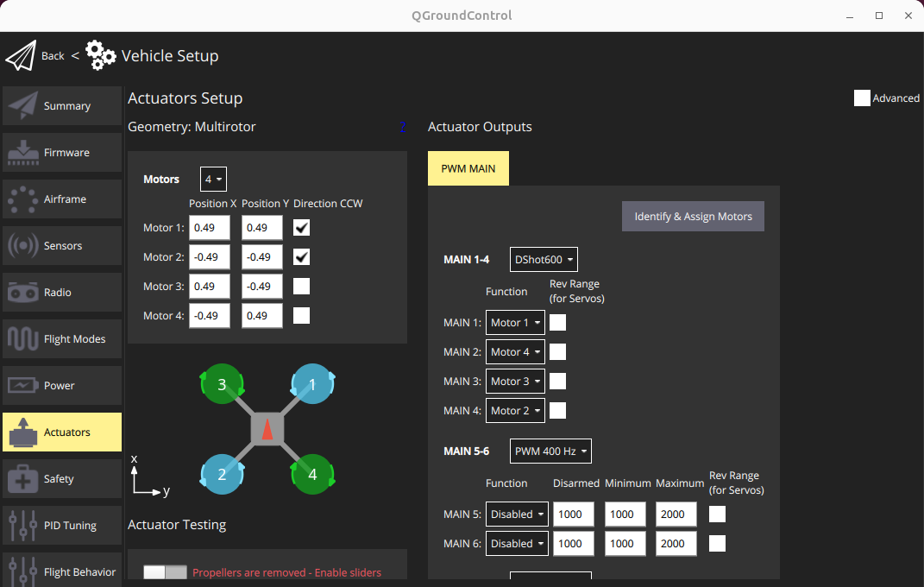Open the PID Tuning setup page
This screenshot has height=587, width=924.
[62, 525]
